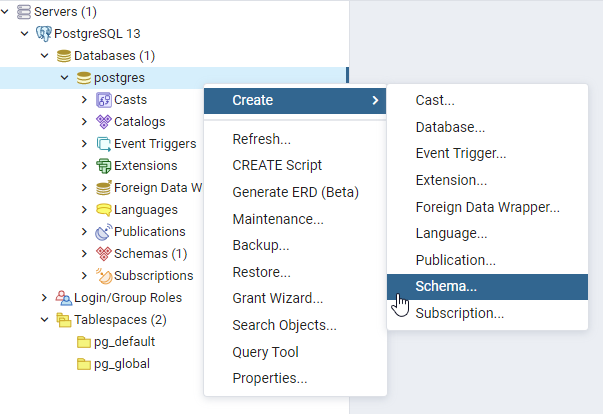
Task: Collapse the Tablespaces (2) node
Action: (44, 320)
